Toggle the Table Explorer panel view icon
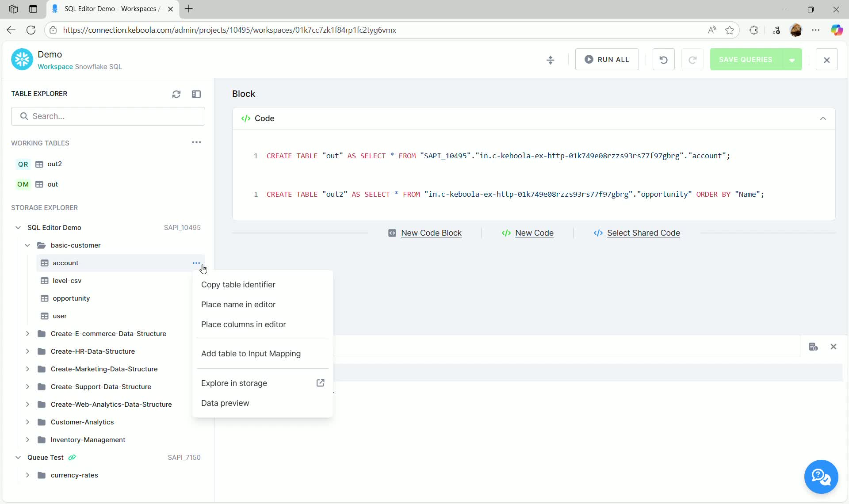This screenshot has width=849, height=504. coord(197,94)
